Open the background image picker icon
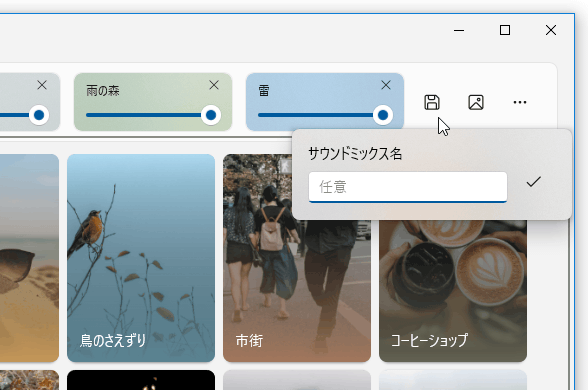This screenshot has width=588, height=390. coord(476,102)
